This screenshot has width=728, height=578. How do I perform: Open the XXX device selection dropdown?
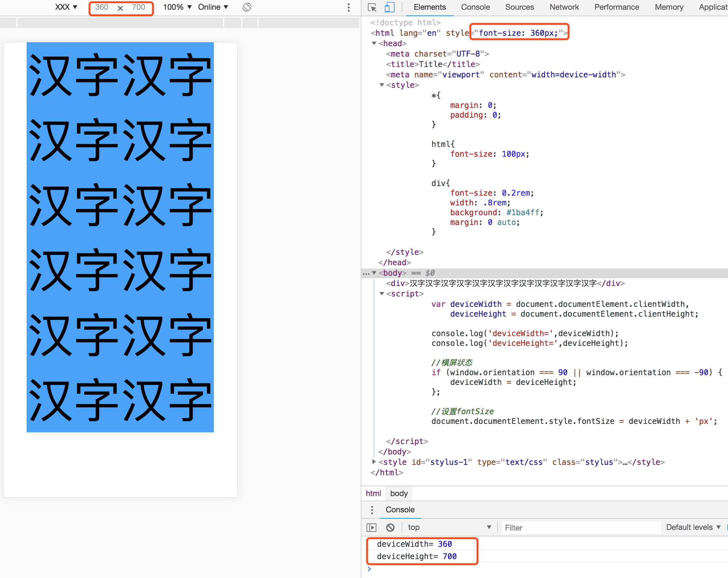[66, 7]
